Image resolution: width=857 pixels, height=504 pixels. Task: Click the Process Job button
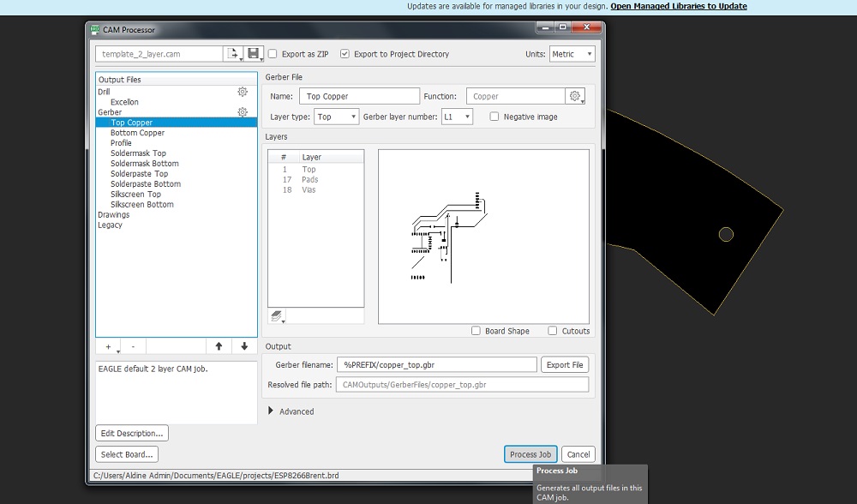pos(530,454)
